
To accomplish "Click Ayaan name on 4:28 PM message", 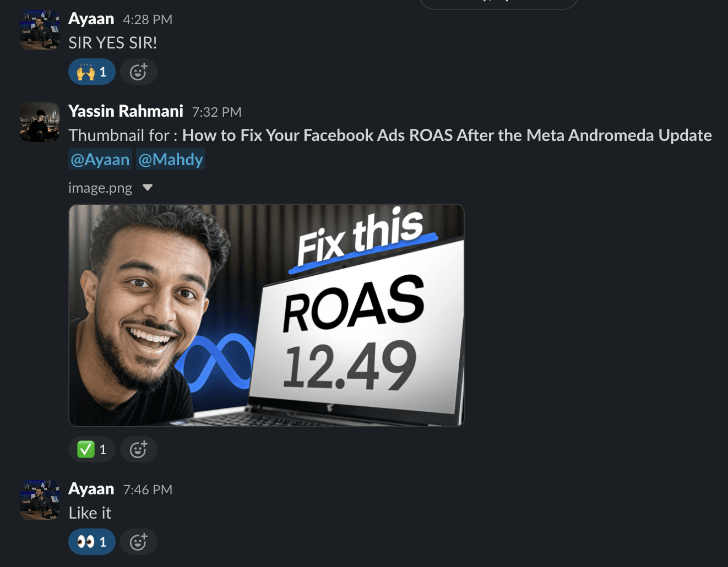I will tap(91, 19).
